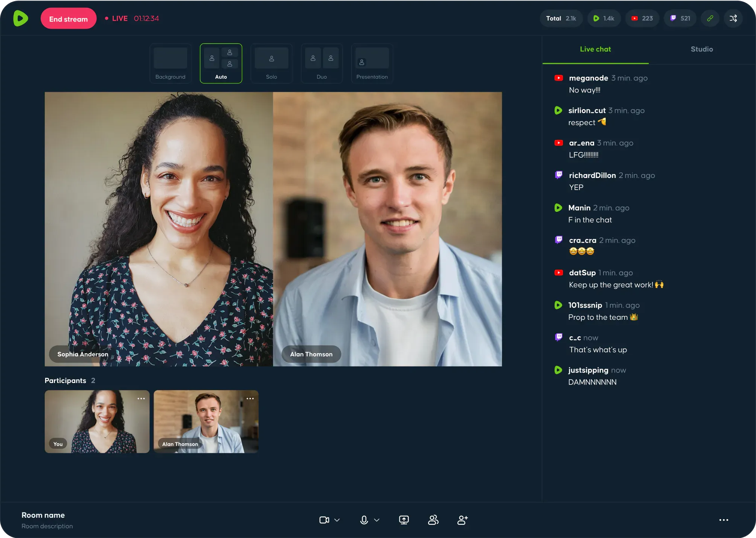This screenshot has width=756, height=538.
Task: Open options menu on You thumbnail
Action: click(141, 398)
